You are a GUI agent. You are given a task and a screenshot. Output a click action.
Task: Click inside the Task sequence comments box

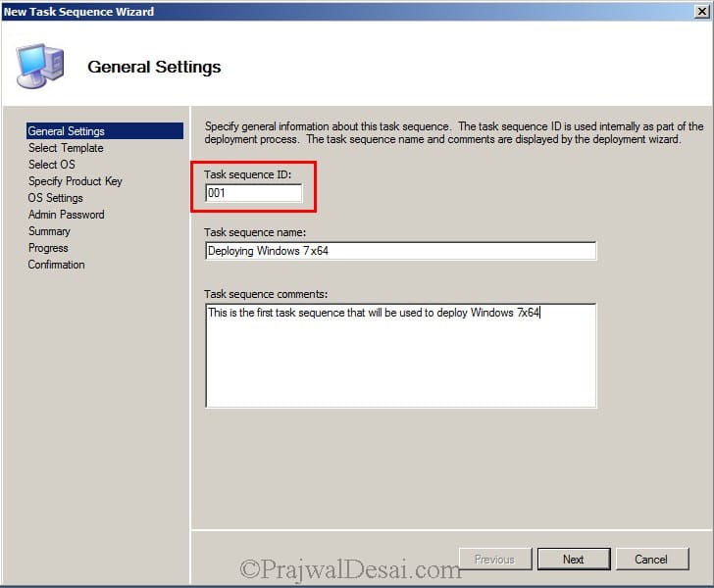[400, 356]
